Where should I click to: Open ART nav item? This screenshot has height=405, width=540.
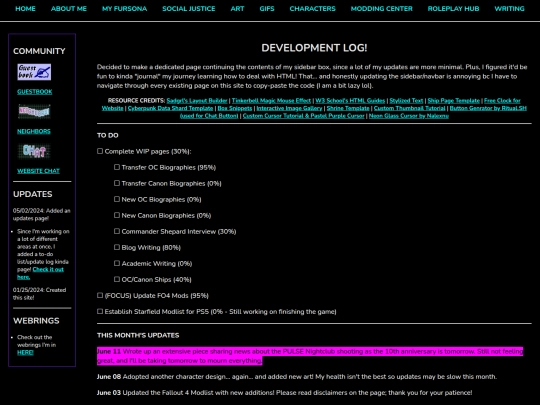(x=237, y=9)
